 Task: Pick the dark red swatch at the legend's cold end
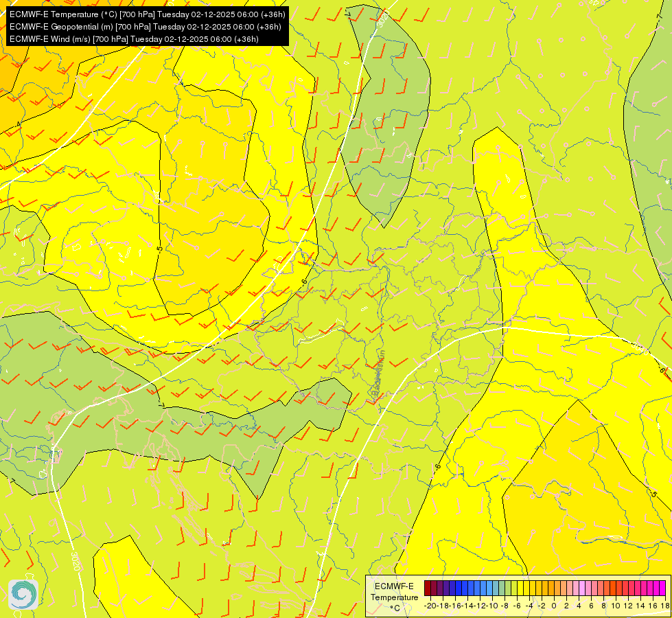click(x=427, y=588)
